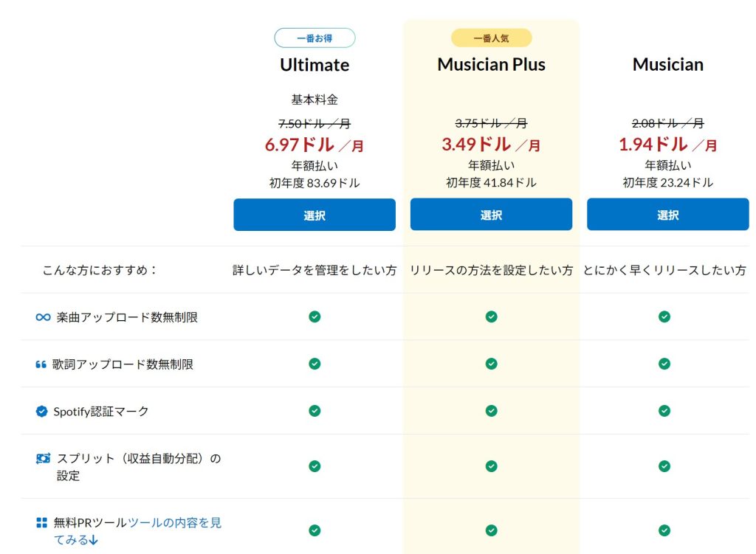Click Musician's checkmark for unlimited song uploads

tap(664, 316)
